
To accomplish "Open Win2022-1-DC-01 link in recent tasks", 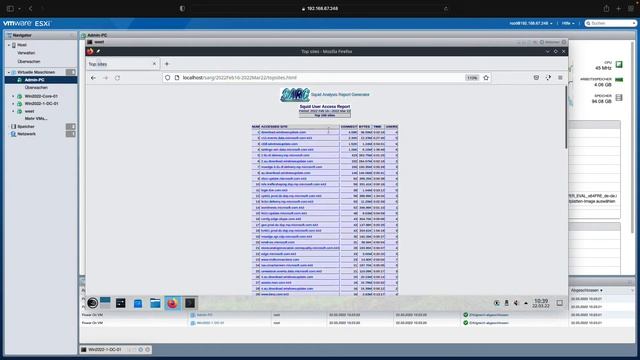I will 210,322.
